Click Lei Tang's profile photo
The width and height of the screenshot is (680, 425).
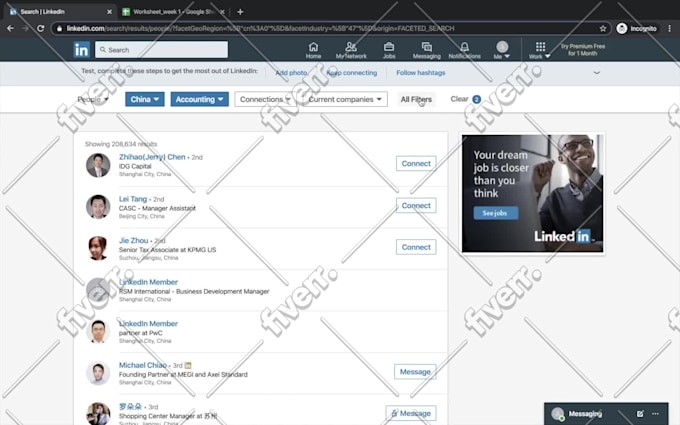(98, 207)
